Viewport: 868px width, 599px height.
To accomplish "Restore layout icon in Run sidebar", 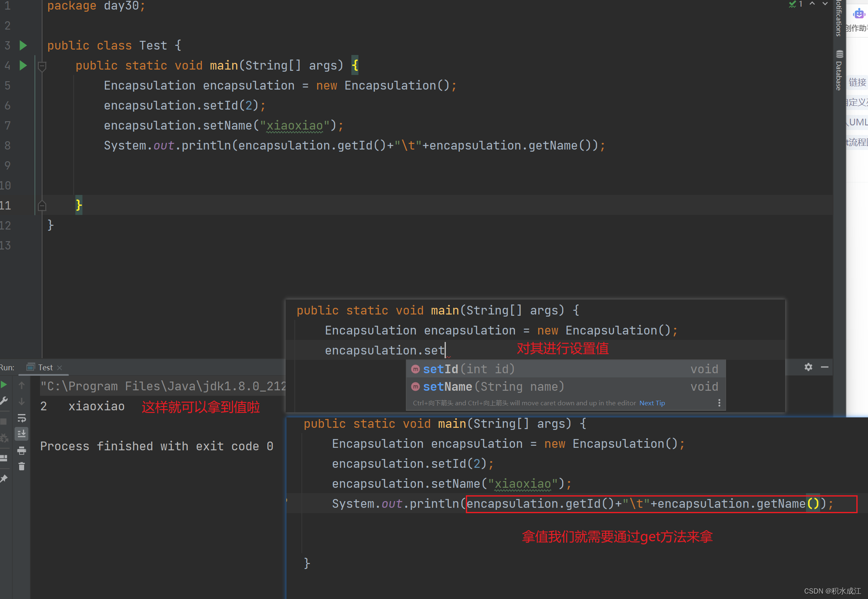I will pyautogui.click(x=4, y=458).
